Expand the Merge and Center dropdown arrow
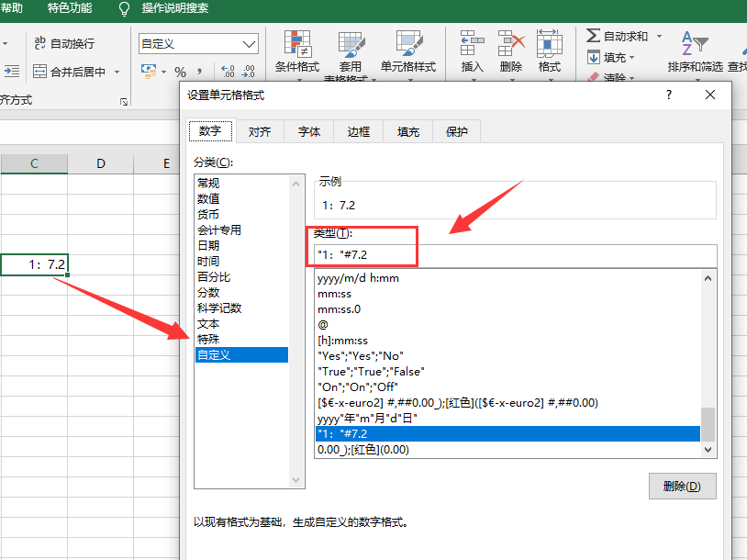The image size is (747, 560). (x=117, y=72)
